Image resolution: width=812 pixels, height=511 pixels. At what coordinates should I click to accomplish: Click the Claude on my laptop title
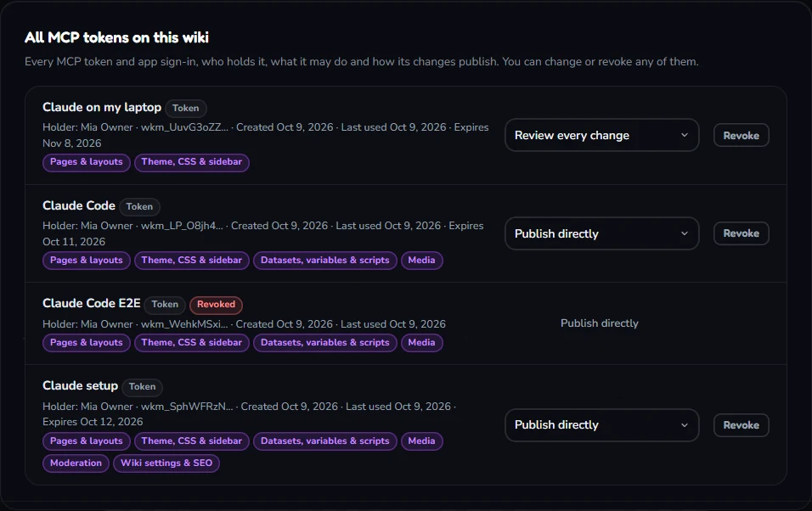tap(102, 107)
